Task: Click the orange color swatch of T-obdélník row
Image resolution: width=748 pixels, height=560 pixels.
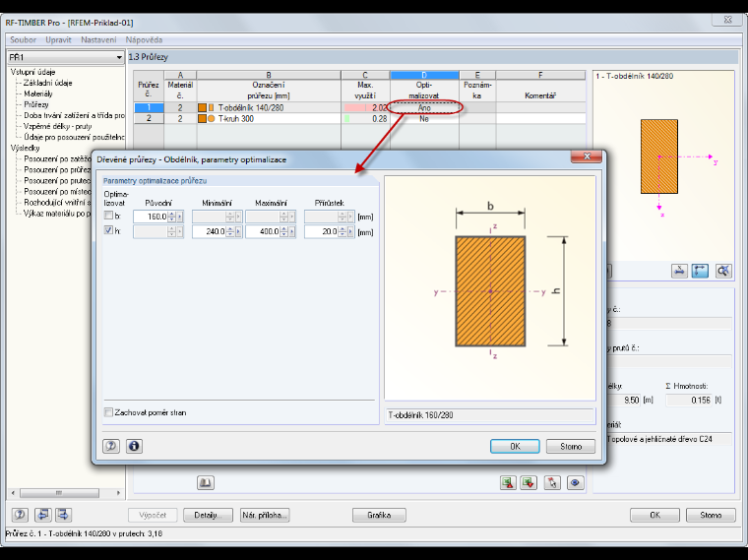Action: (x=203, y=108)
